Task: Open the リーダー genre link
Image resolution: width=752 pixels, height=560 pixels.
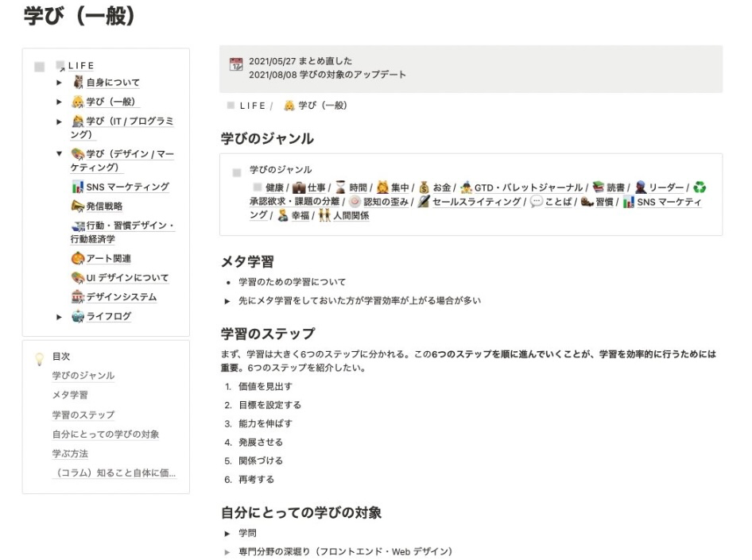Action: pyautogui.click(x=666, y=187)
